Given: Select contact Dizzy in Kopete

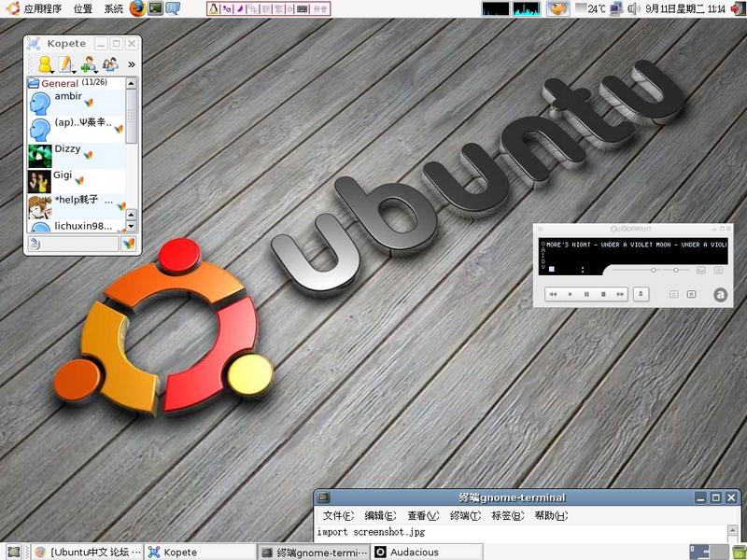Looking at the screenshot, I should [x=77, y=156].
